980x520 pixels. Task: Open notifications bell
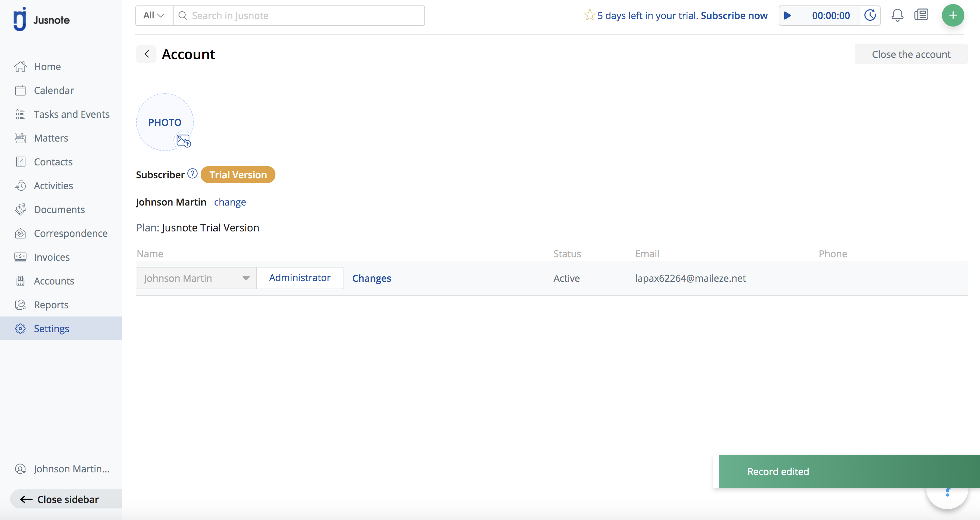[x=897, y=16]
